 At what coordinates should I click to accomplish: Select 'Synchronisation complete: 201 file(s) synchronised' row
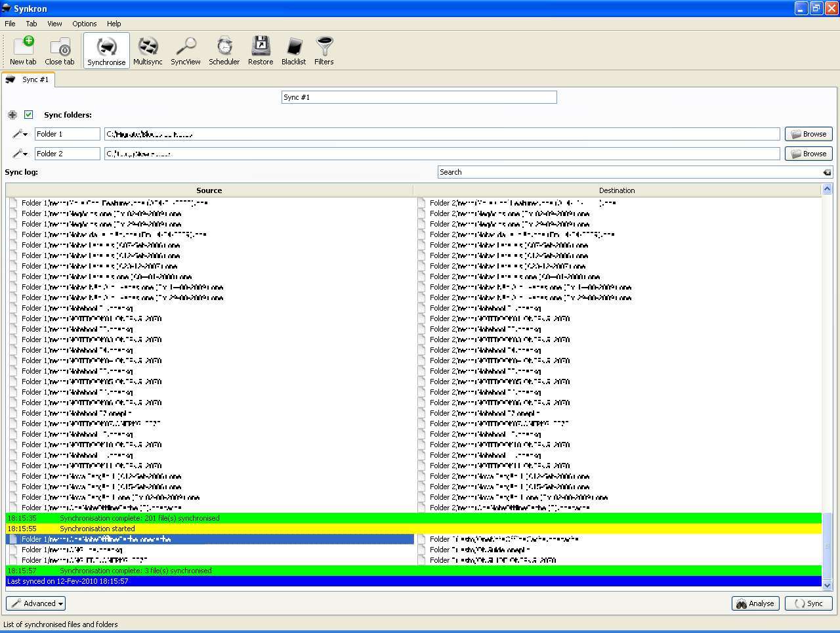(x=413, y=518)
